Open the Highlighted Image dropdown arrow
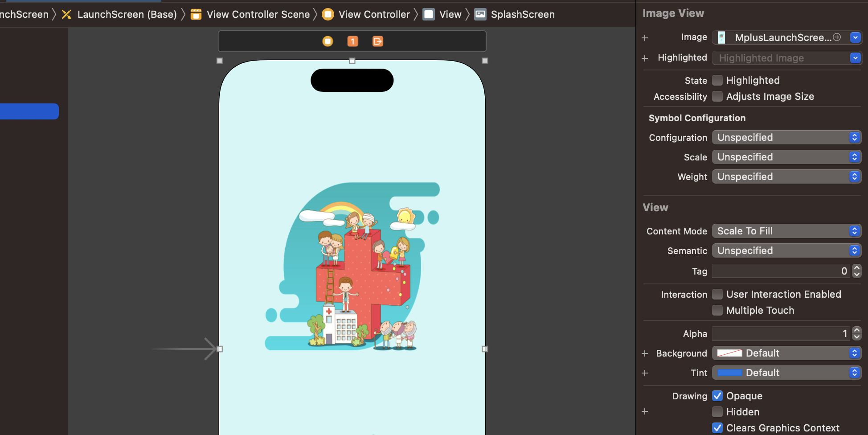 (855, 58)
